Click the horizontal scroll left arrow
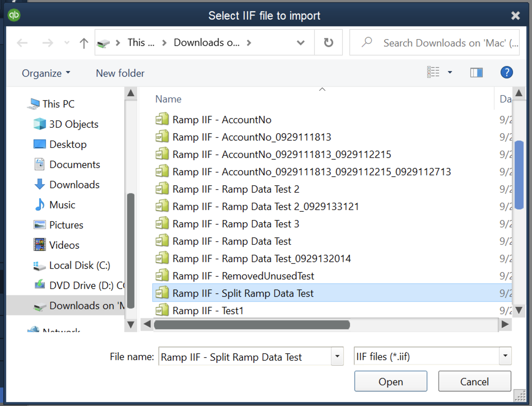 [x=147, y=325]
